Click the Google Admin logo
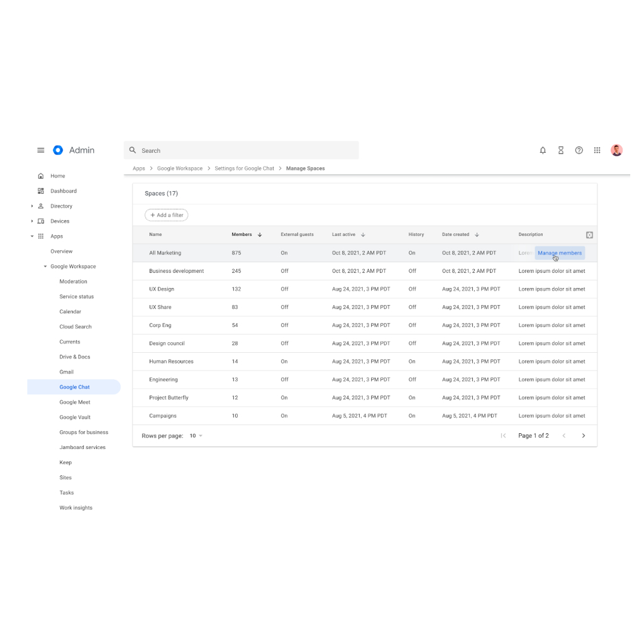 pyautogui.click(x=58, y=150)
